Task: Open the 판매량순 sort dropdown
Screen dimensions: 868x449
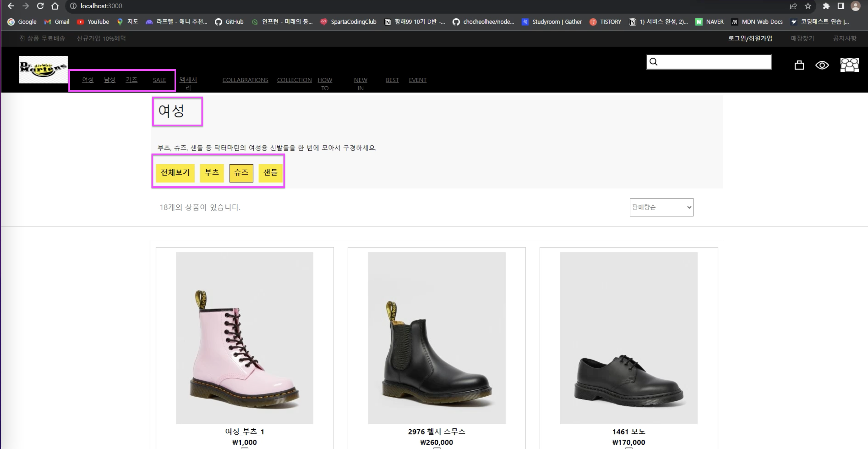Action: click(x=661, y=207)
